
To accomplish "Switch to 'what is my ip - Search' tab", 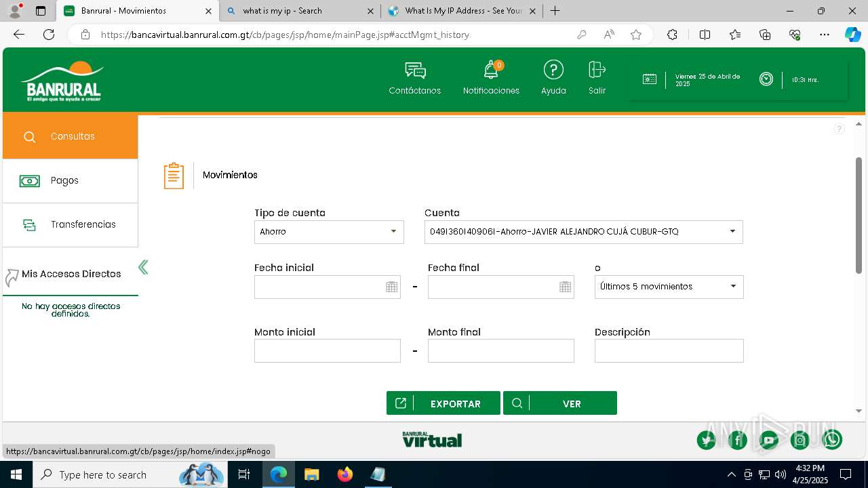I will [x=300, y=11].
